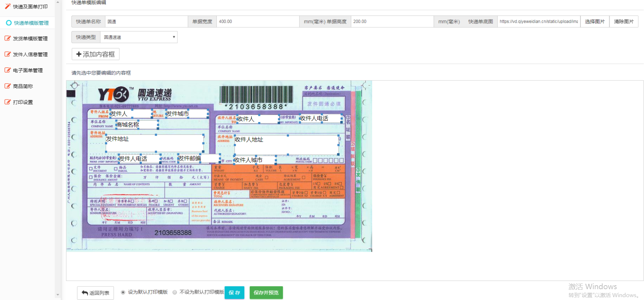644x300 pixels.
Task: Click the edit icon beside 发货单模版管理
Action: pos(8,38)
